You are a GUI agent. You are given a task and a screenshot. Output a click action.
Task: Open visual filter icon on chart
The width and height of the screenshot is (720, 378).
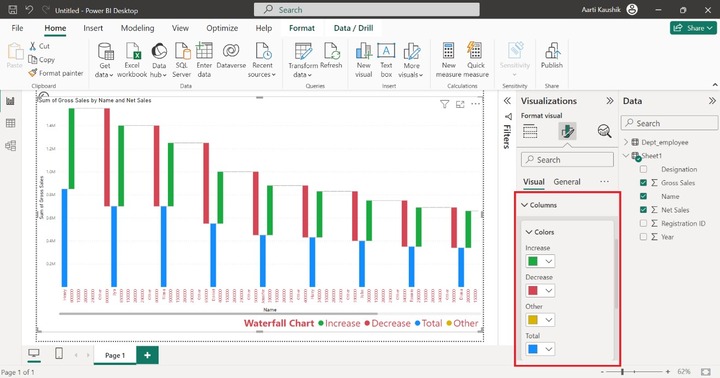coord(444,105)
